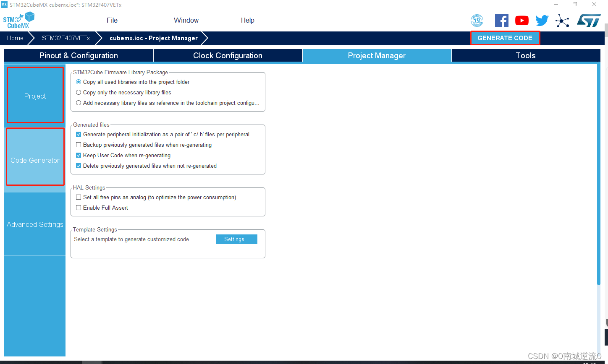This screenshot has width=608, height=364.
Task: Click the HAL Settings group label
Action: tap(89, 187)
